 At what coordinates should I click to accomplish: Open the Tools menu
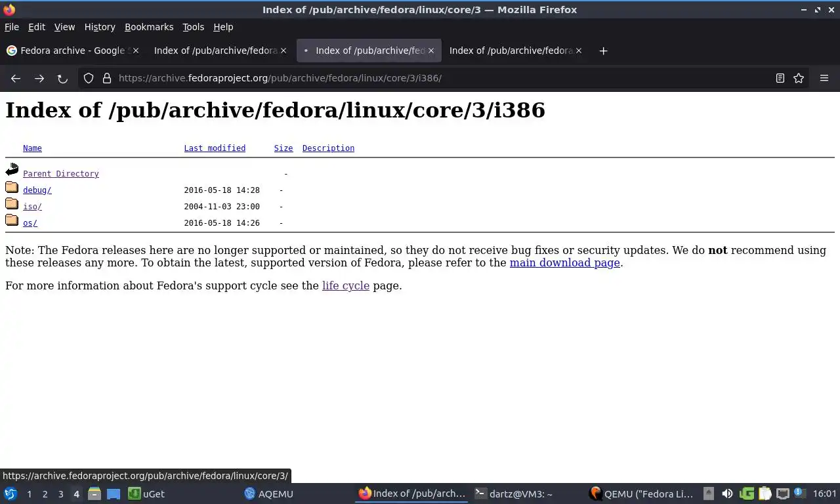pos(193,27)
